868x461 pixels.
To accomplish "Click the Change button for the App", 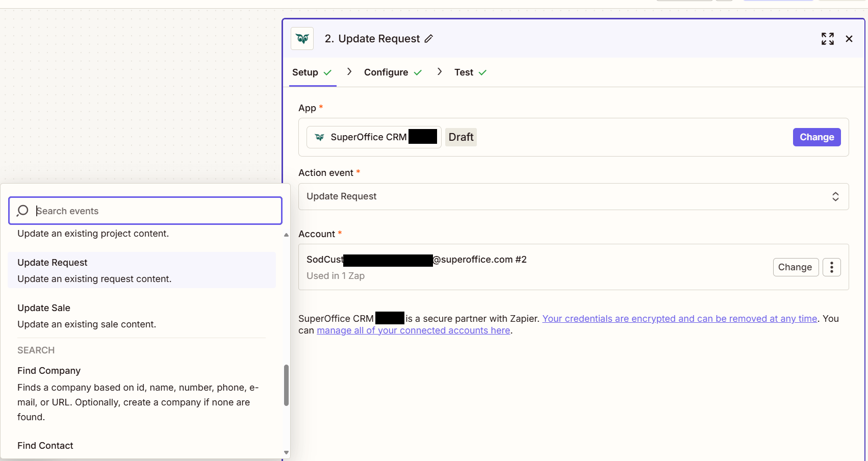I will [816, 137].
